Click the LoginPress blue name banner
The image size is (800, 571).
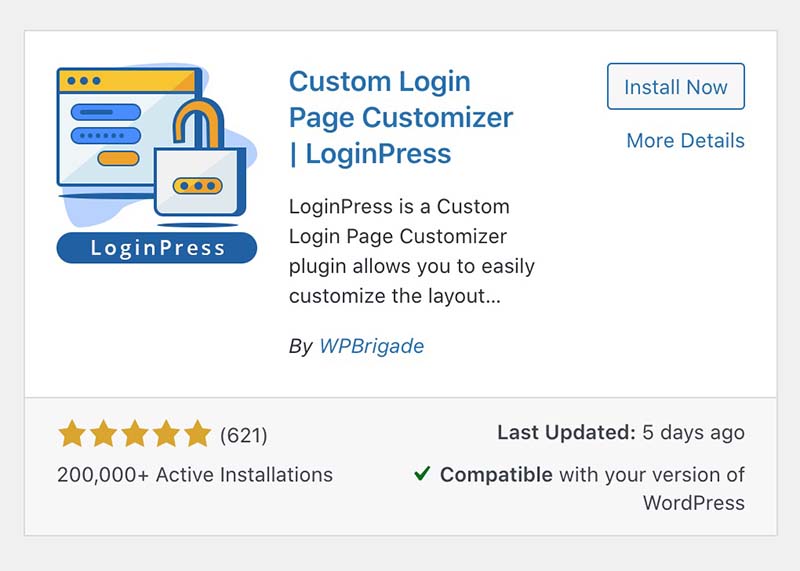coord(157,248)
